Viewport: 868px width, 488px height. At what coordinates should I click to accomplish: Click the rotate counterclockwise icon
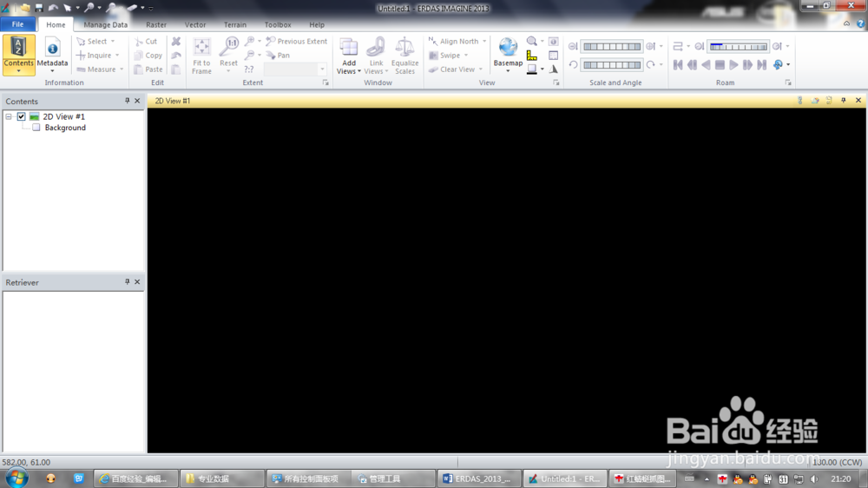coord(573,65)
